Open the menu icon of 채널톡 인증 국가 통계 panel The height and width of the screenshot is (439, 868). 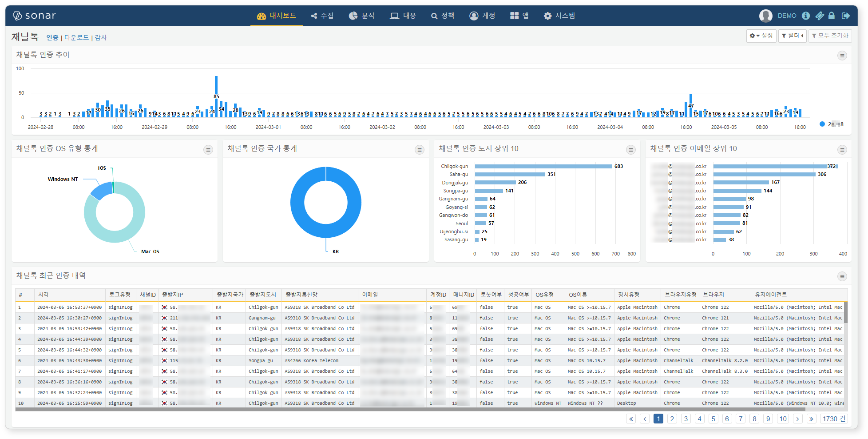[420, 150]
